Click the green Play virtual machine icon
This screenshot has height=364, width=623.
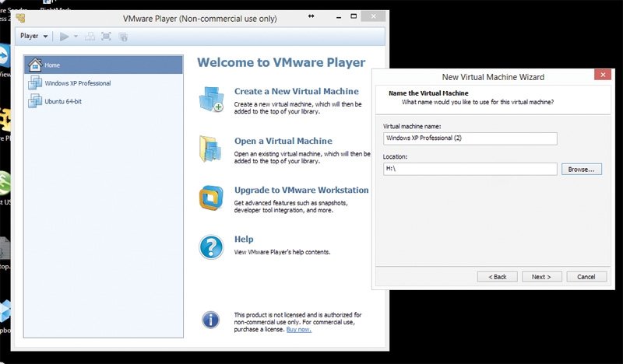64,37
